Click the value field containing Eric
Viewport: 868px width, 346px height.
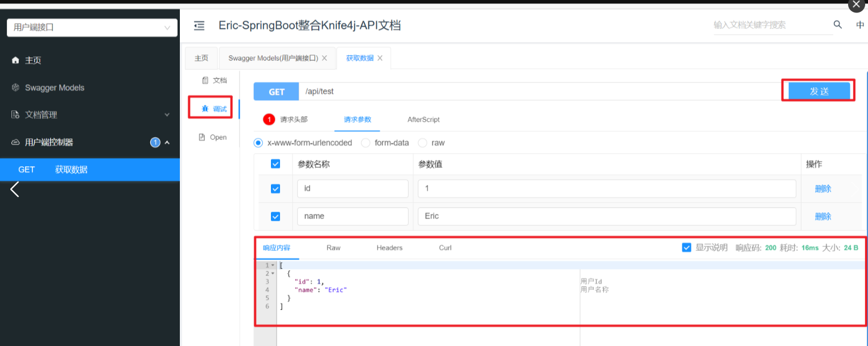607,216
